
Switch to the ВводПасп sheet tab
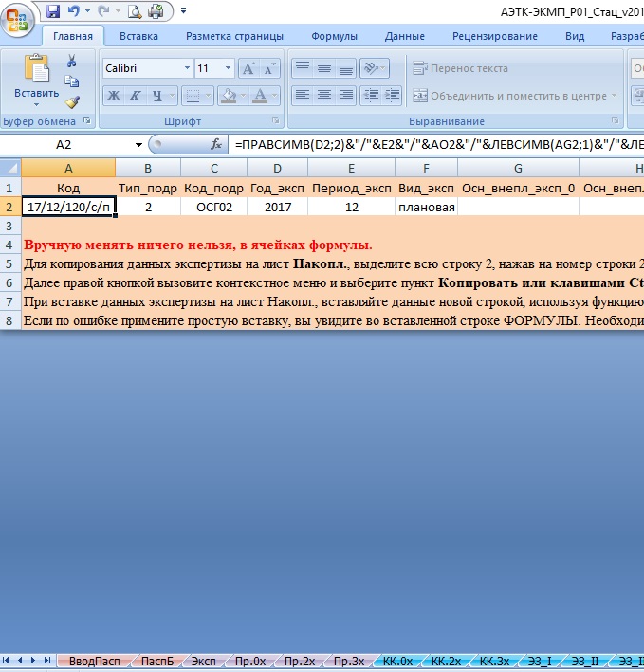click(95, 661)
